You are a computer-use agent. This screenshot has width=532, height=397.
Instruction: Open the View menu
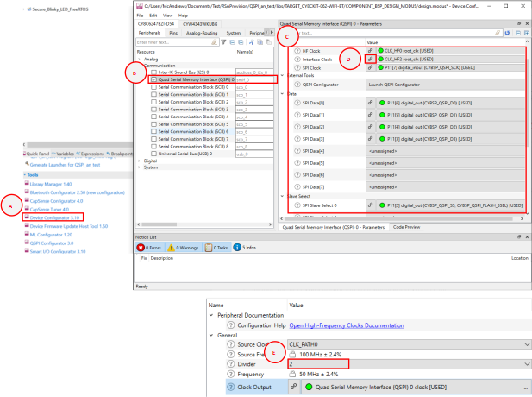tap(167, 16)
